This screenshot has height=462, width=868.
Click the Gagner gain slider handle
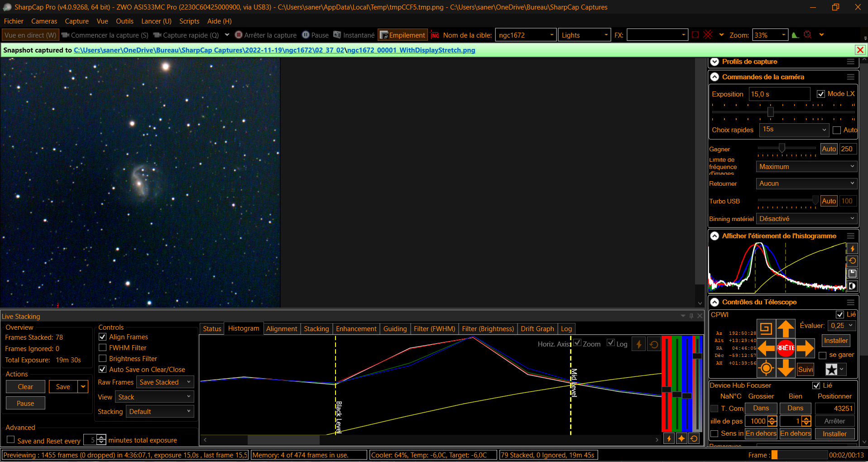pos(782,148)
